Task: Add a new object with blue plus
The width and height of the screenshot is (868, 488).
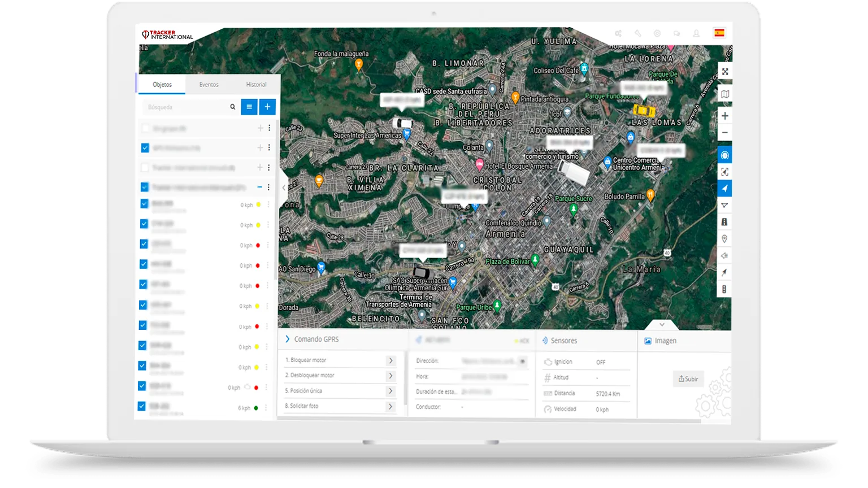Action: 267,107
